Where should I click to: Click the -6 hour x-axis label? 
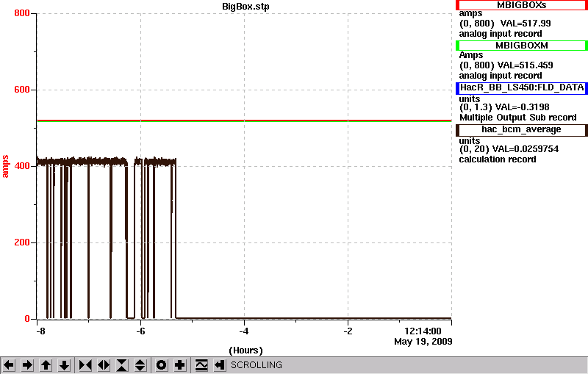140,331
